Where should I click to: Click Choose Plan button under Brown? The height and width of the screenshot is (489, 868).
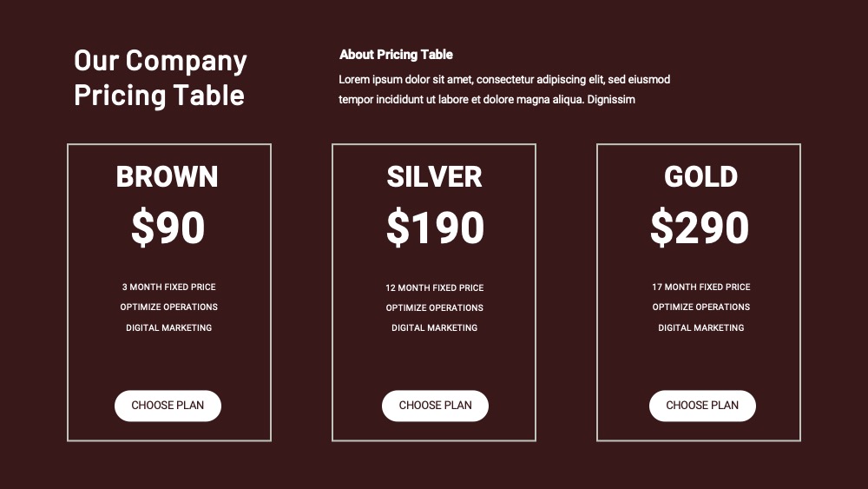click(x=168, y=406)
